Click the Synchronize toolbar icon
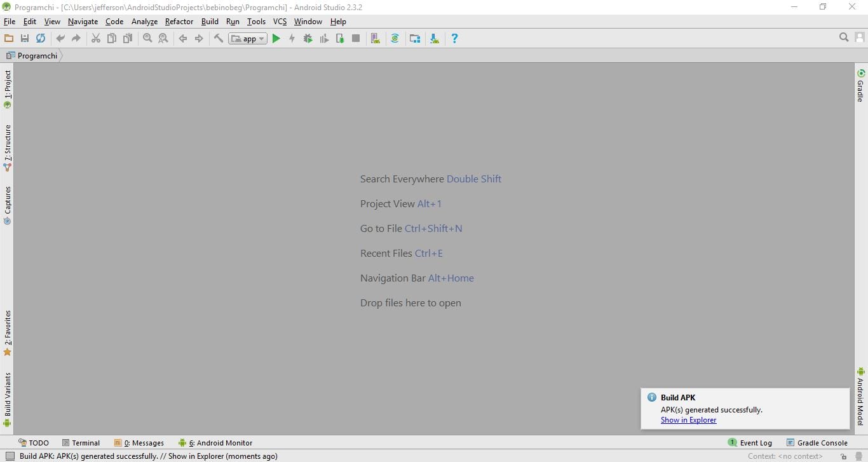The image size is (868, 462). click(x=41, y=38)
